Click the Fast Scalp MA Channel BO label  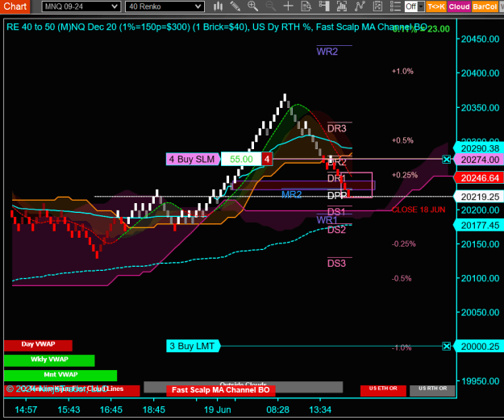221,390
